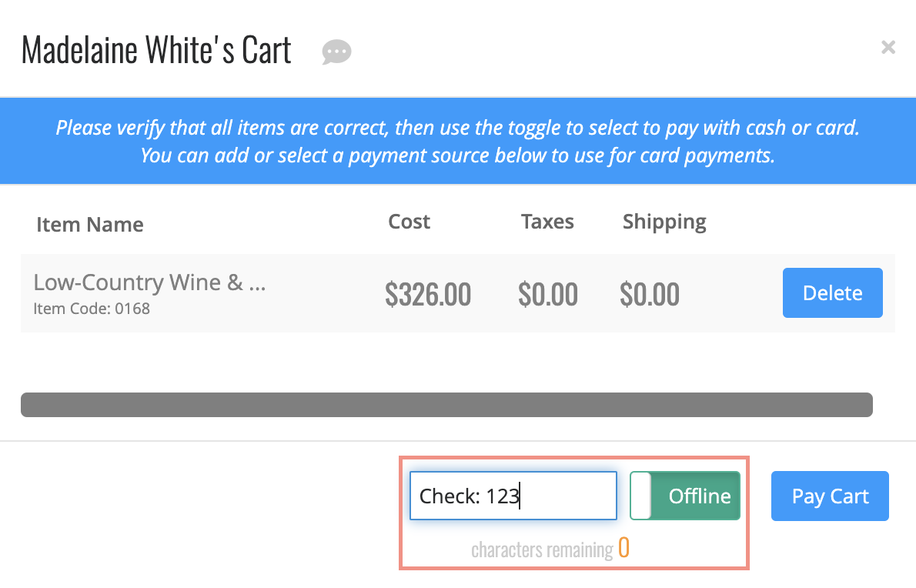Click the Item Code: 0168 text
Screen dimensions: 916x588
[x=92, y=309]
